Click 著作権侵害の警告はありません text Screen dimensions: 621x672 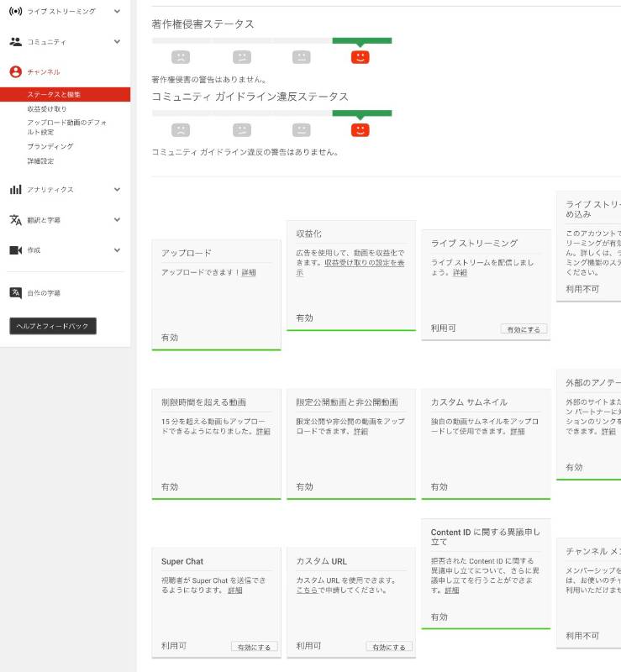[x=209, y=79]
